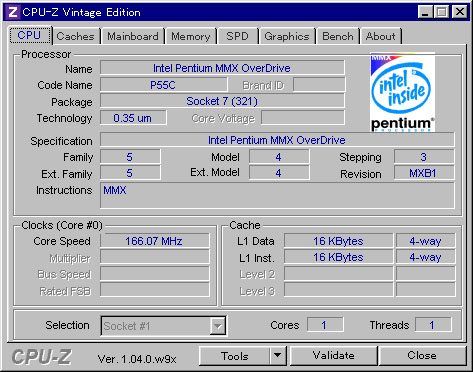The width and height of the screenshot is (473, 372).
Task: Click the empty Multiplier field
Action: pyautogui.click(x=155, y=257)
